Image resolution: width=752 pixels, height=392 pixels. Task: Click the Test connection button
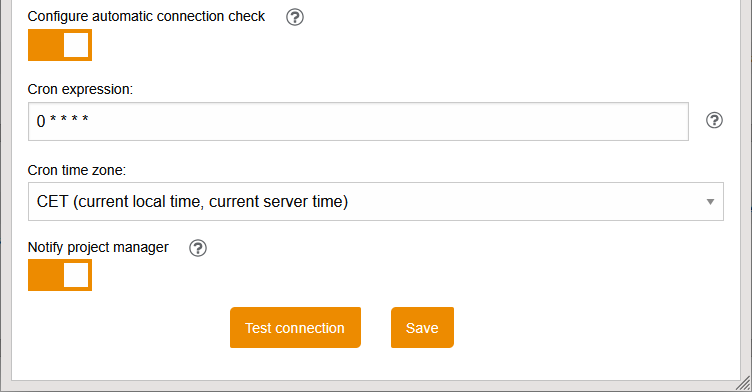[295, 328]
